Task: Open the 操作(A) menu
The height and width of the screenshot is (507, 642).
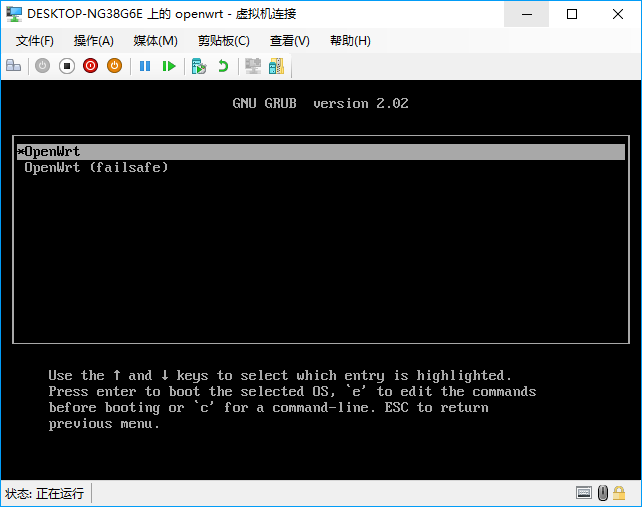Action: click(x=93, y=41)
